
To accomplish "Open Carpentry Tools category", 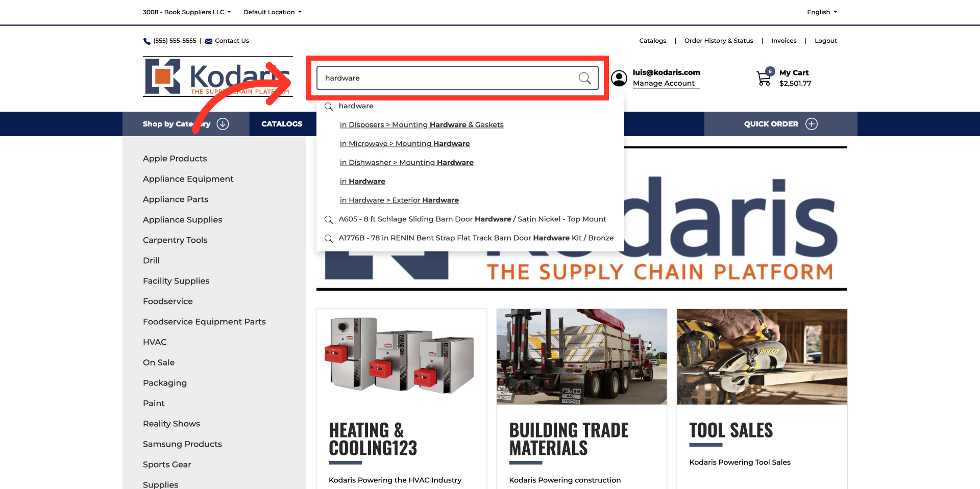I will (x=175, y=240).
